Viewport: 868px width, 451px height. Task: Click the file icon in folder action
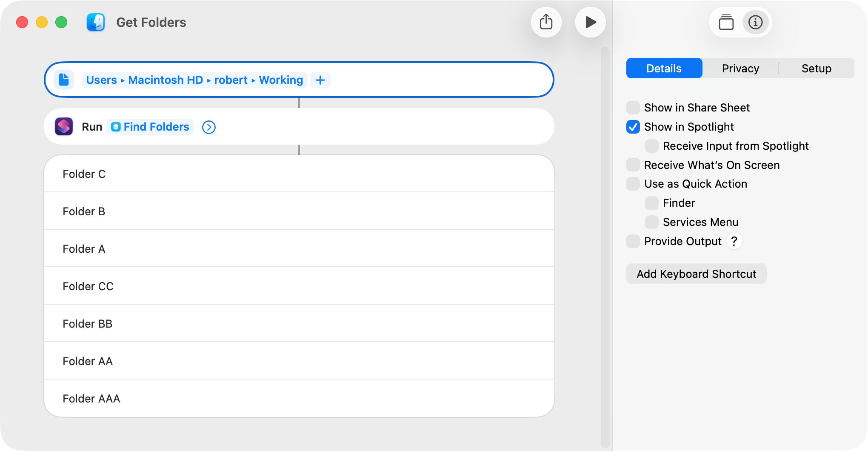click(x=64, y=80)
